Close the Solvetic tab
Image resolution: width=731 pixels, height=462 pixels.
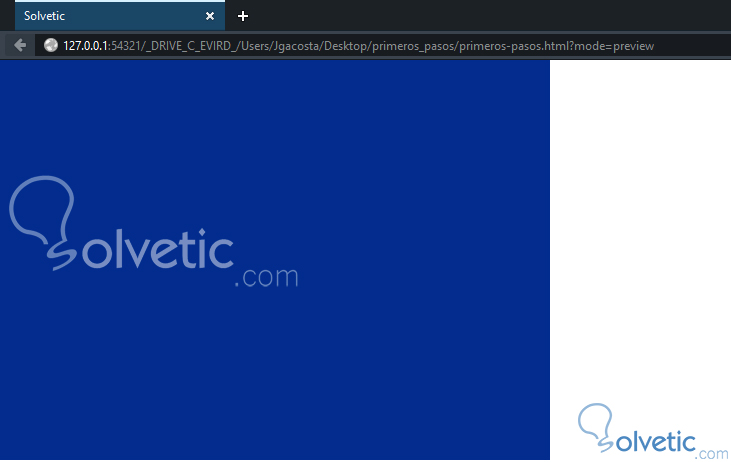(x=210, y=16)
